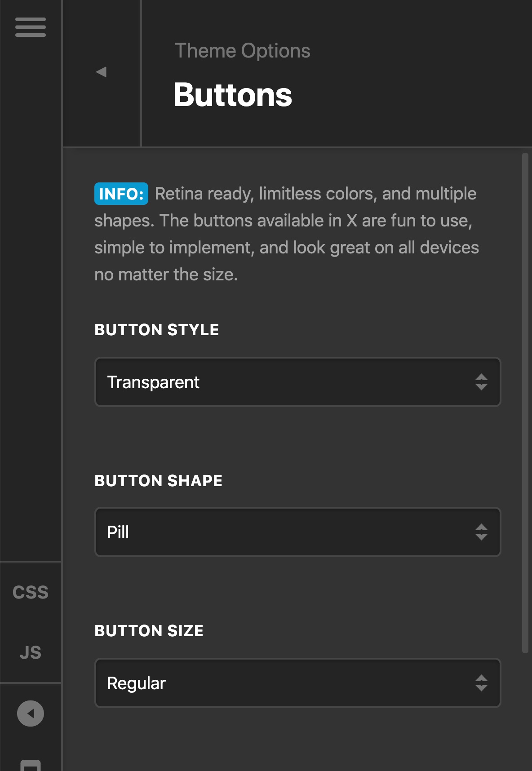This screenshot has width=532, height=771.
Task: Go back using the header arrow
Action: pyautogui.click(x=102, y=72)
